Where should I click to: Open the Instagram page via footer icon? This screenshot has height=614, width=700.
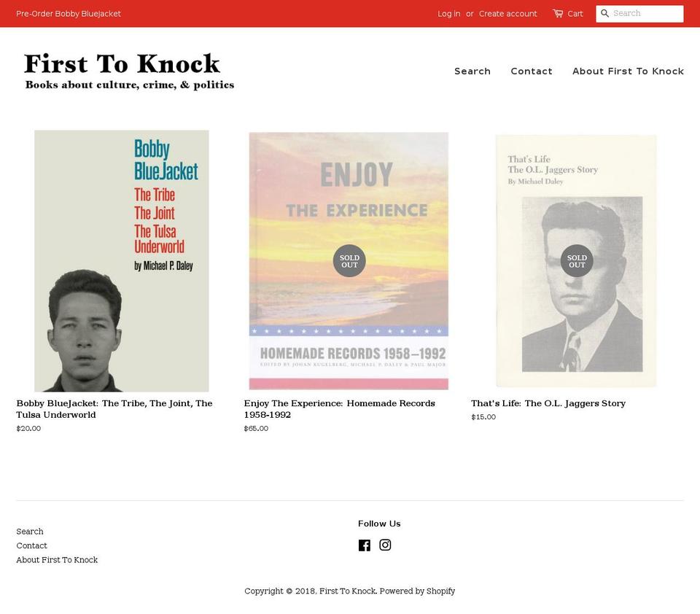point(385,545)
